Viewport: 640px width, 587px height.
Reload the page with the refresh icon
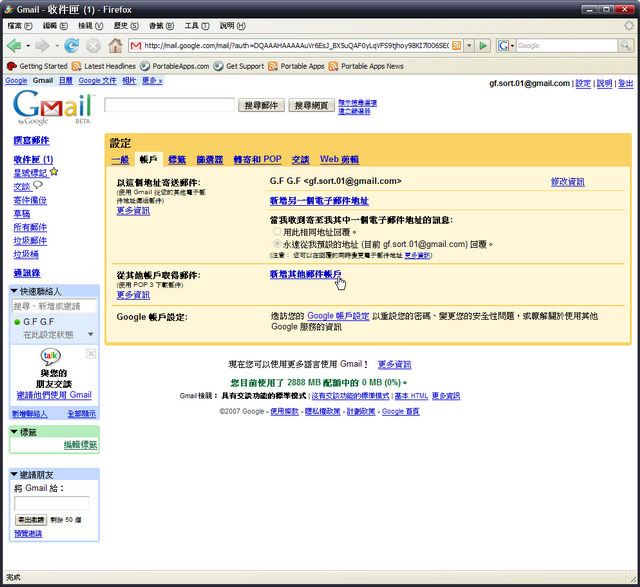[x=71, y=45]
